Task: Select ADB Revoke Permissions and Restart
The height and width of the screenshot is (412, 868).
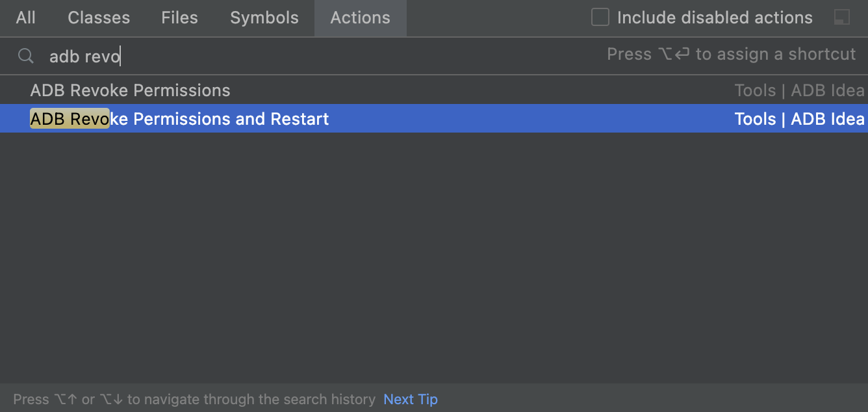Action: (179, 119)
